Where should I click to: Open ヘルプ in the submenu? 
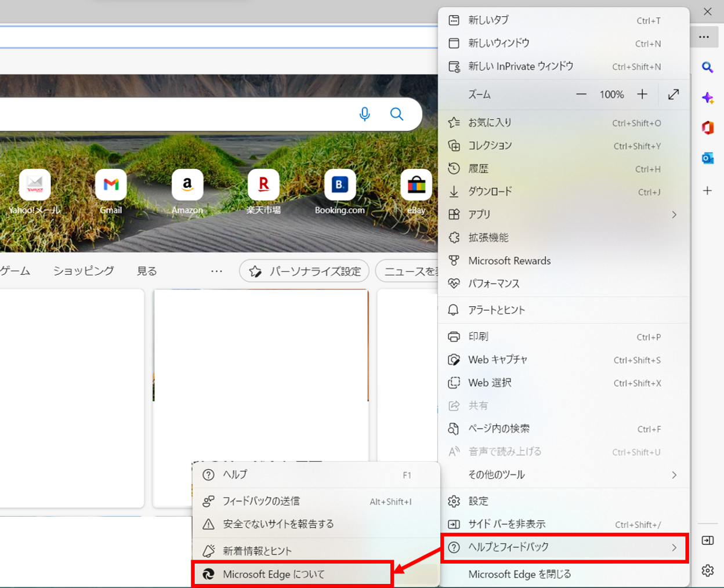click(316, 475)
